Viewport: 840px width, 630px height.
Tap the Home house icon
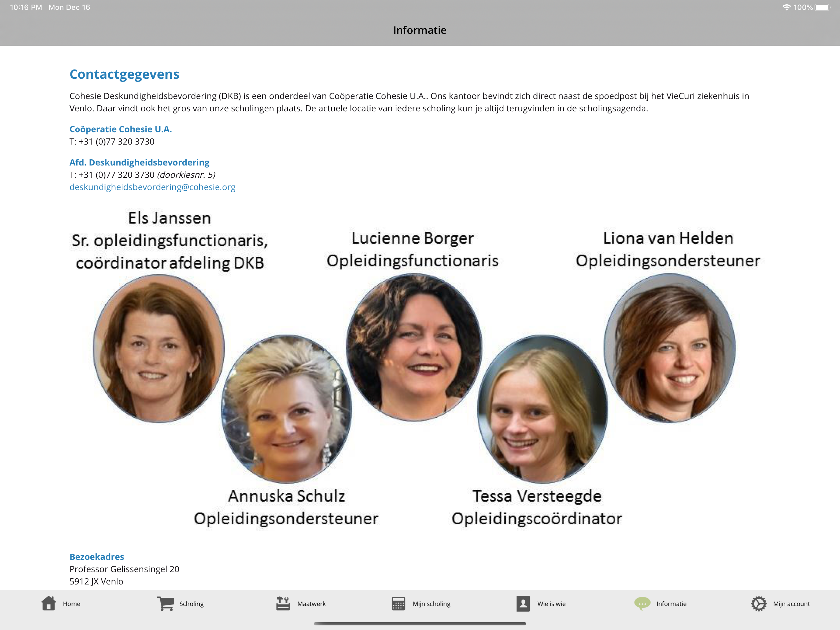click(49, 604)
